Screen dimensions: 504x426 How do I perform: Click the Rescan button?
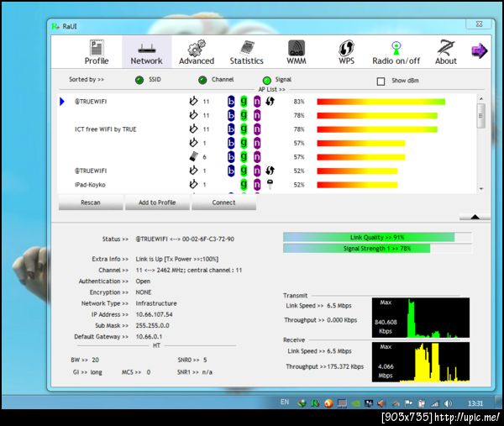91,202
